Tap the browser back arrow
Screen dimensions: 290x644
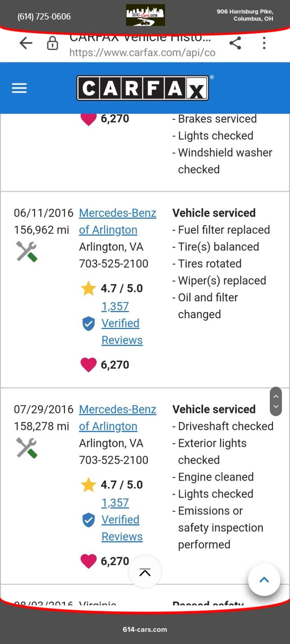(26, 43)
